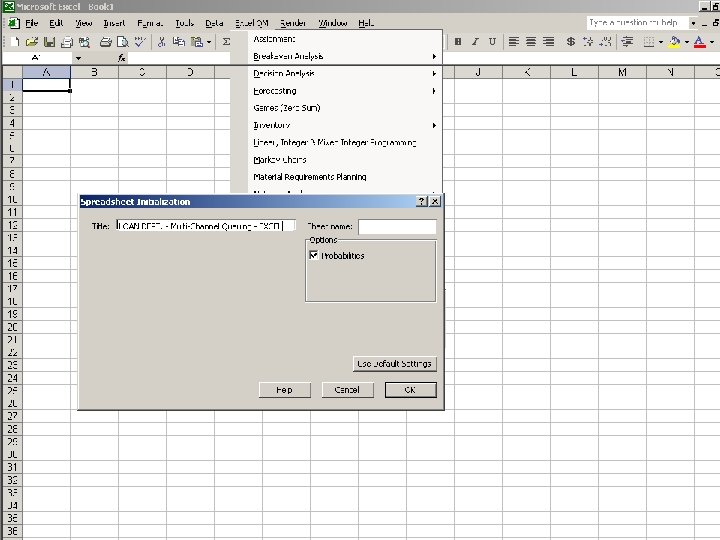The image size is (720, 540).
Task: Click Use Default Settings button
Action: [x=394, y=364]
